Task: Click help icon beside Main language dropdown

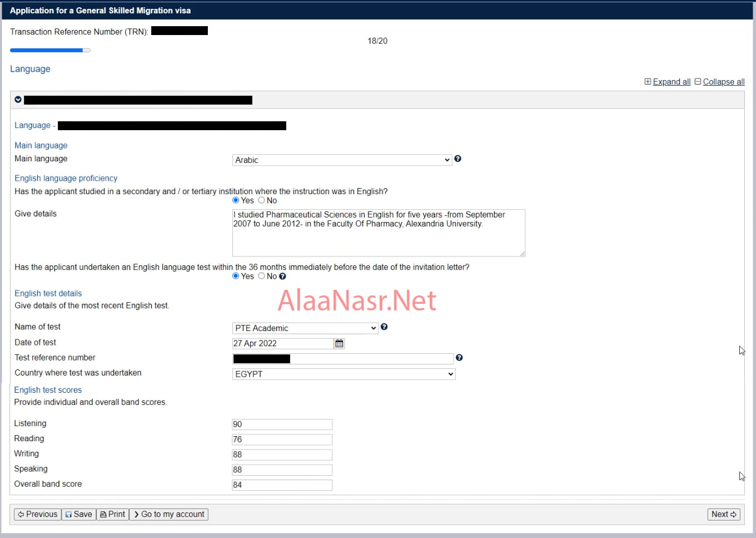Action: (457, 159)
